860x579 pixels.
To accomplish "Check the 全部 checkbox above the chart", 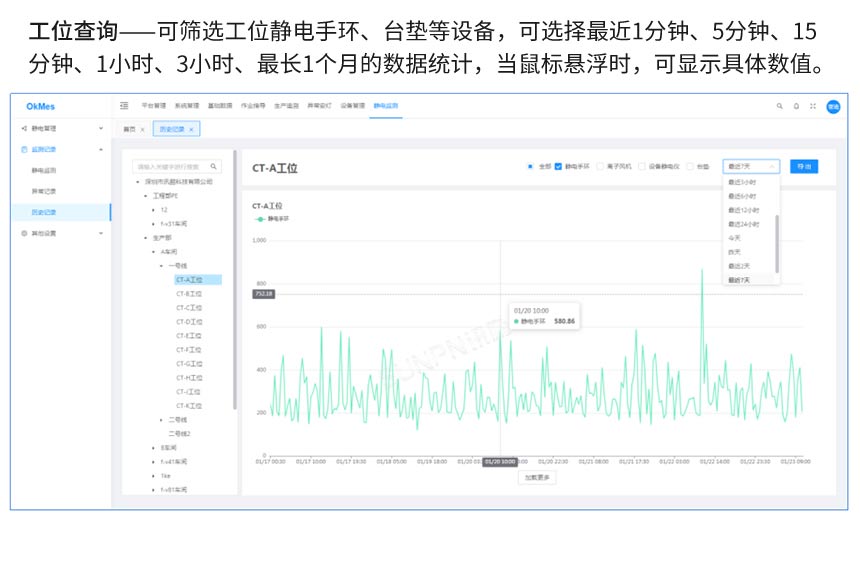I will click(x=530, y=165).
